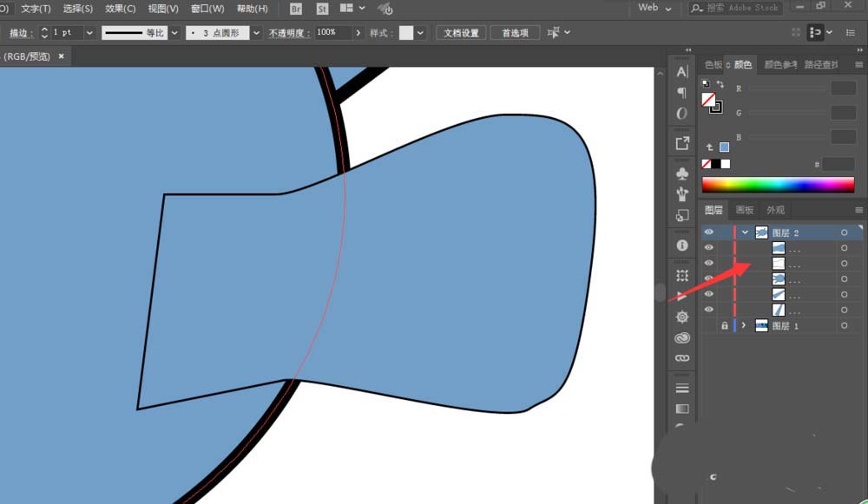Image resolution: width=868 pixels, height=504 pixels.
Task: Open the 帮助(H) menu
Action: [252, 9]
